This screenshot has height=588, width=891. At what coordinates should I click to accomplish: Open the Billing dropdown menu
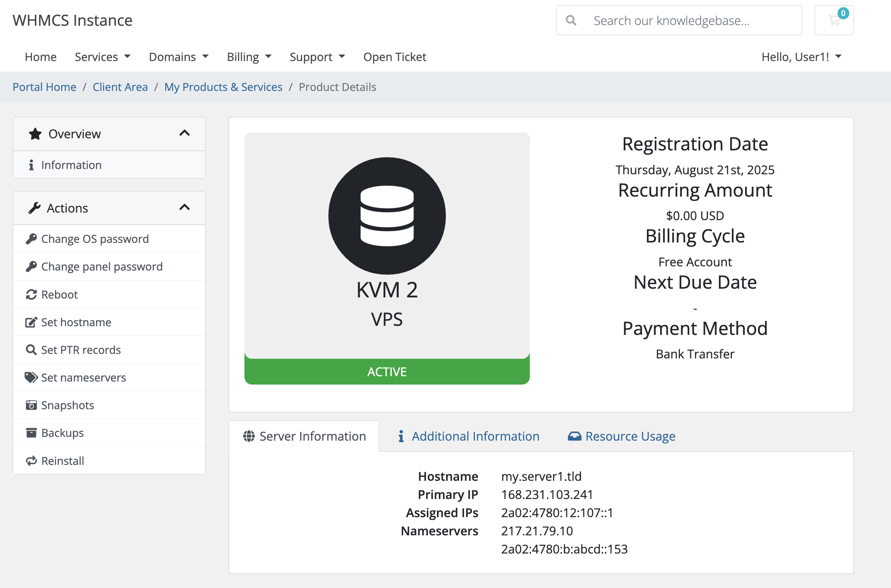click(x=249, y=57)
